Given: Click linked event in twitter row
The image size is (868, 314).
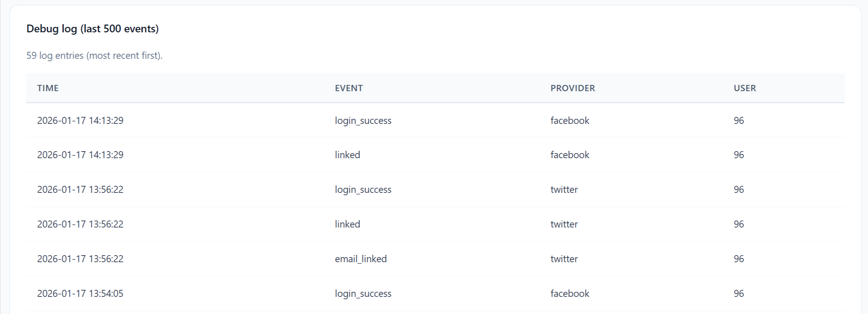Looking at the screenshot, I should tap(347, 224).
